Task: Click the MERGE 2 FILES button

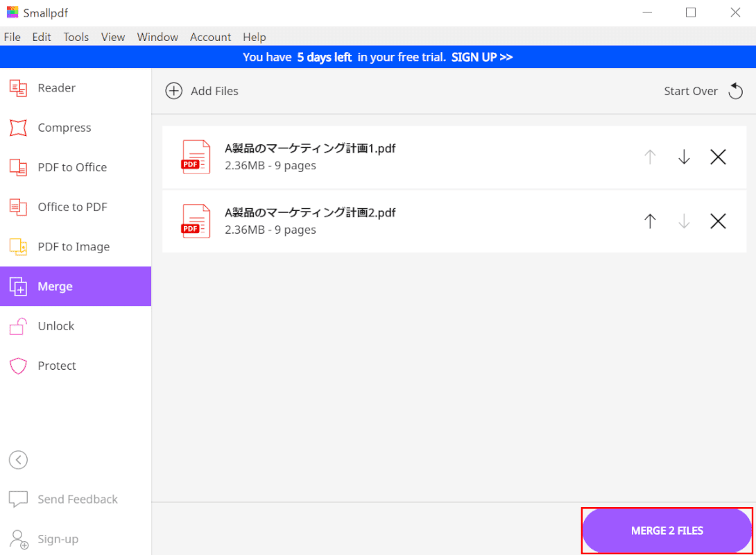Action: point(667,531)
